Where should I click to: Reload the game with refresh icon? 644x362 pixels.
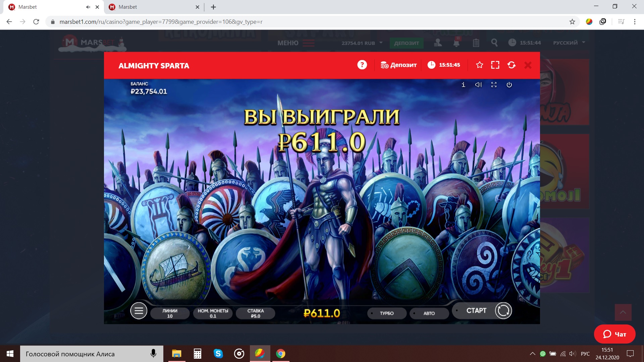[512, 65]
